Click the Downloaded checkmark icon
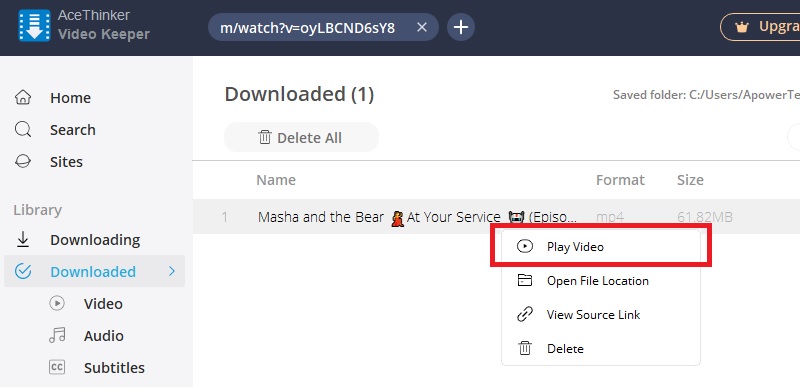 [x=23, y=271]
